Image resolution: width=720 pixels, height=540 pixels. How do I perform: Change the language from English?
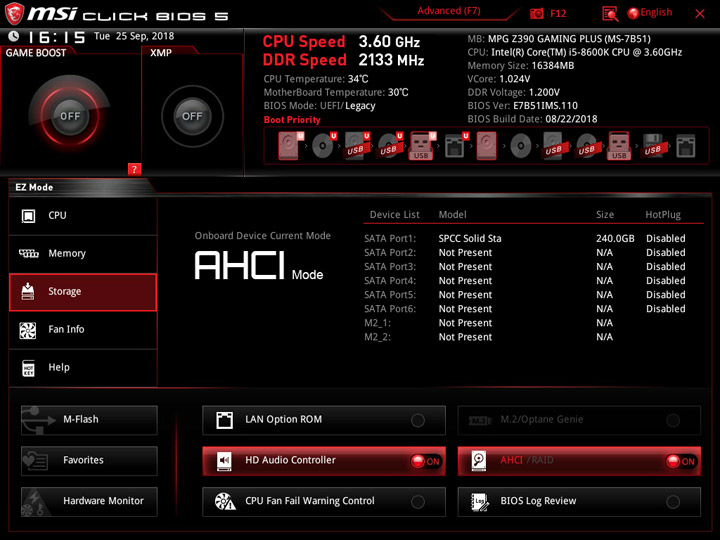click(650, 13)
